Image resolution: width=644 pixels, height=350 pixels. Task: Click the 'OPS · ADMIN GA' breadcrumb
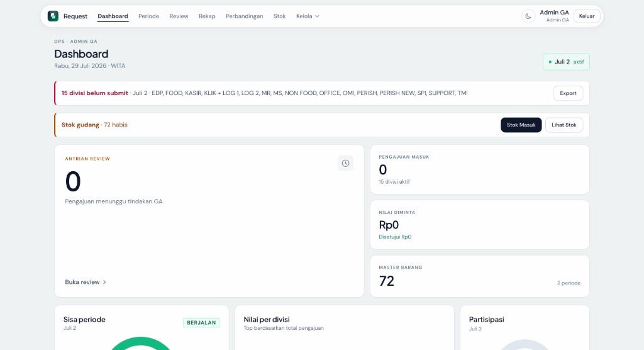[x=75, y=42]
